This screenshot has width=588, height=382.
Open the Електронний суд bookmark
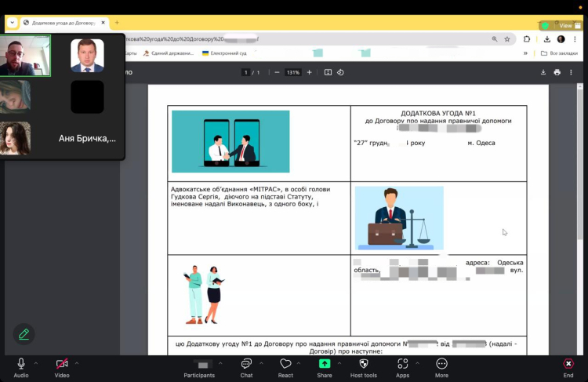coord(223,53)
